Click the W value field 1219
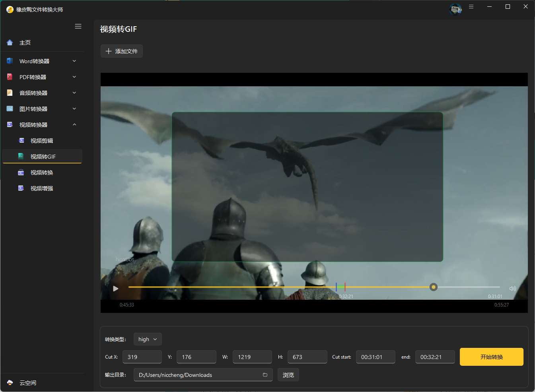This screenshot has height=392, width=535. click(x=252, y=357)
